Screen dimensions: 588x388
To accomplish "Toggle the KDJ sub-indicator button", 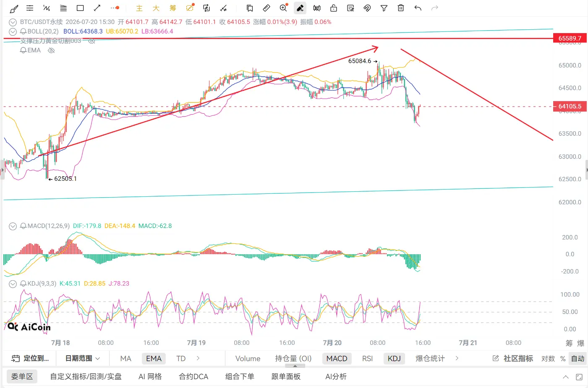I will pyautogui.click(x=394, y=359).
